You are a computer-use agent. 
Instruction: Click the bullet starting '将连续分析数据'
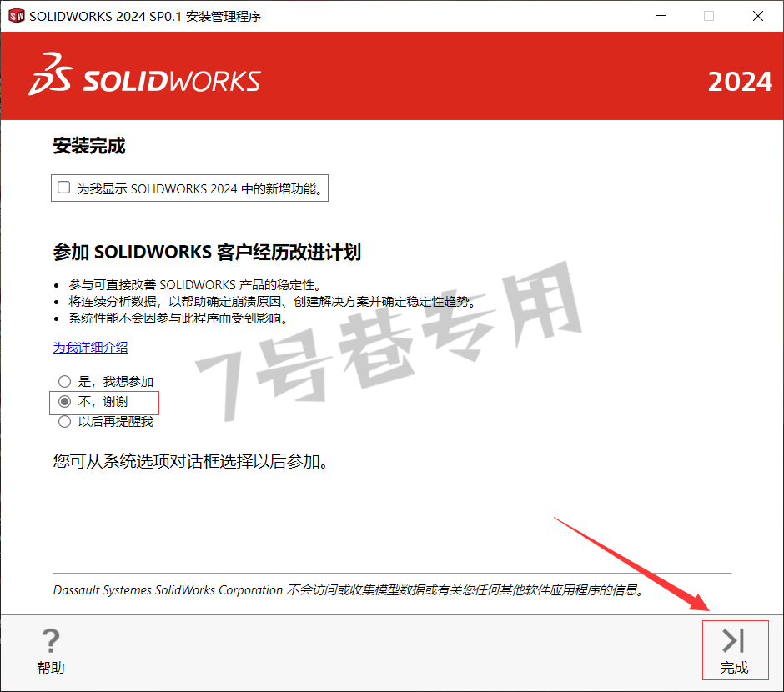click(x=272, y=301)
